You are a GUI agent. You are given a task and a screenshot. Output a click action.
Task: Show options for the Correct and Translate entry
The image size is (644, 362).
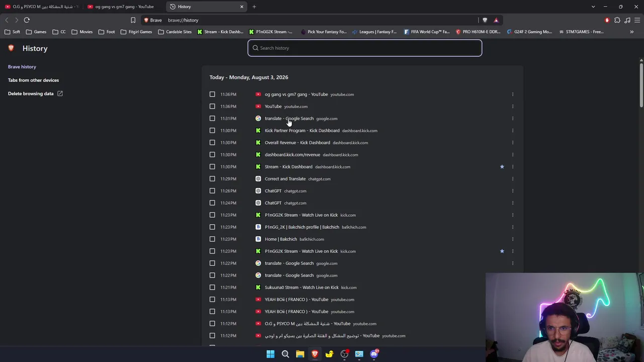coord(513,179)
